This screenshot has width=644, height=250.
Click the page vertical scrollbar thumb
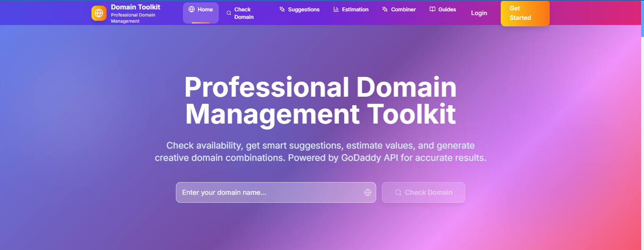pos(642,19)
